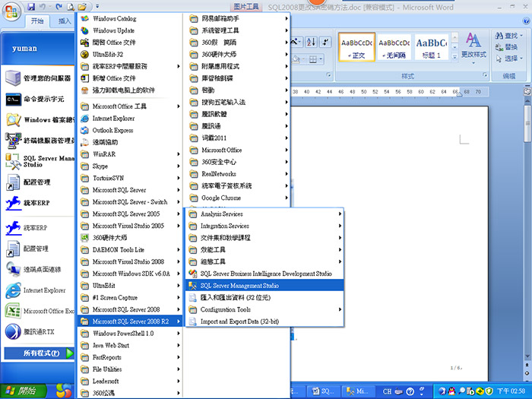
Task: Click sort icon in Word paragraph group
Action: (x=311, y=42)
